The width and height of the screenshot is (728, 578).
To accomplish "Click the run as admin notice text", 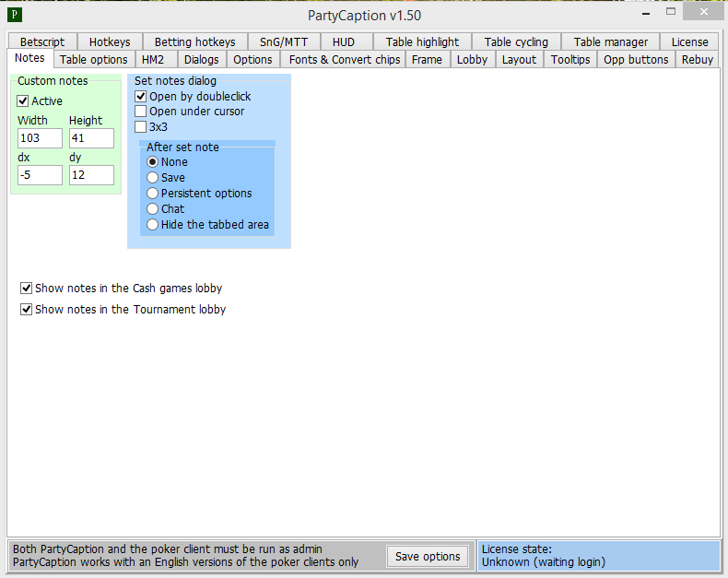I will pos(168,549).
